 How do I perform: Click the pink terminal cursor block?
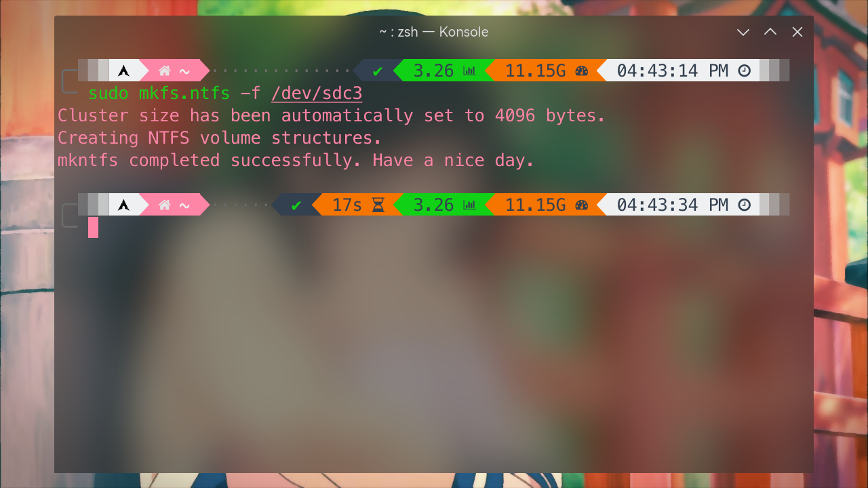(x=93, y=227)
